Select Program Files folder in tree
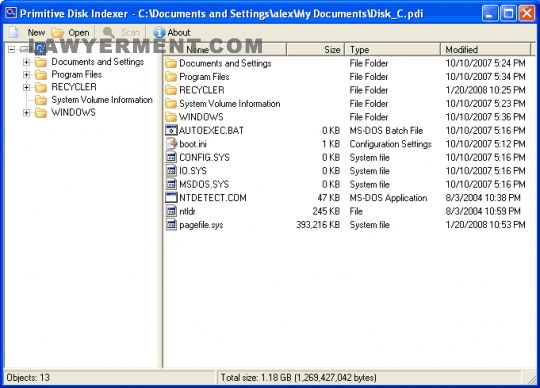Image resolution: width=540 pixels, height=388 pixels. [x=76, y=74]
